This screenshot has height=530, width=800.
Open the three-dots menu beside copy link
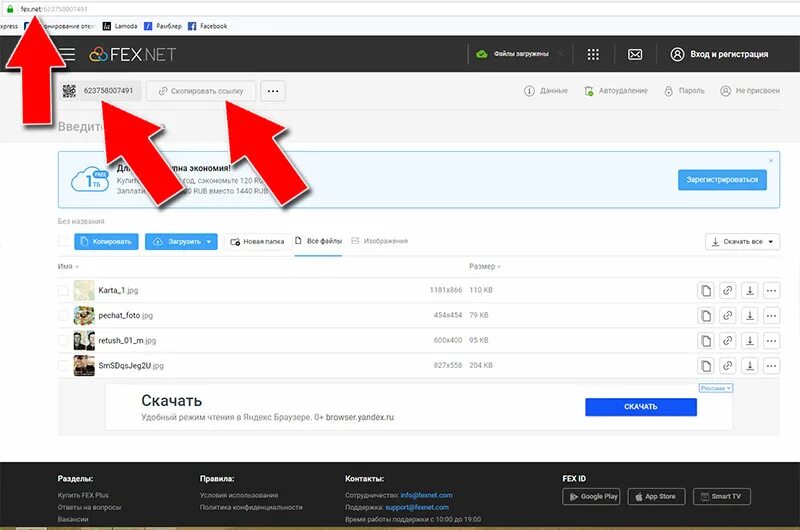point(273,91)
